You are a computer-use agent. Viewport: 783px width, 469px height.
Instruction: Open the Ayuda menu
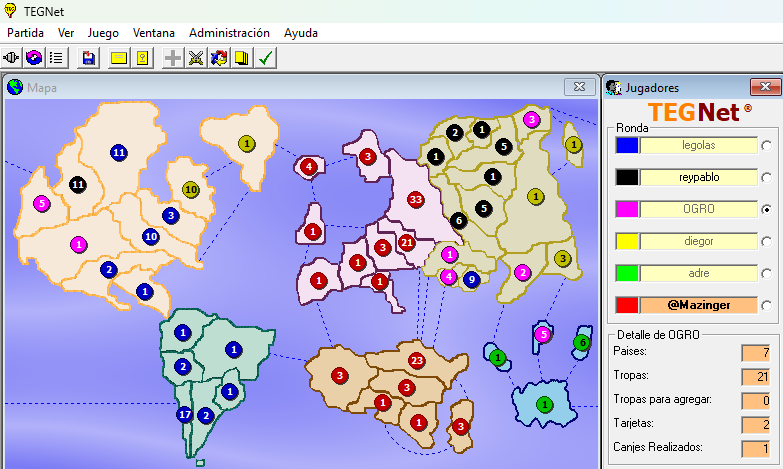pos(301,32)
